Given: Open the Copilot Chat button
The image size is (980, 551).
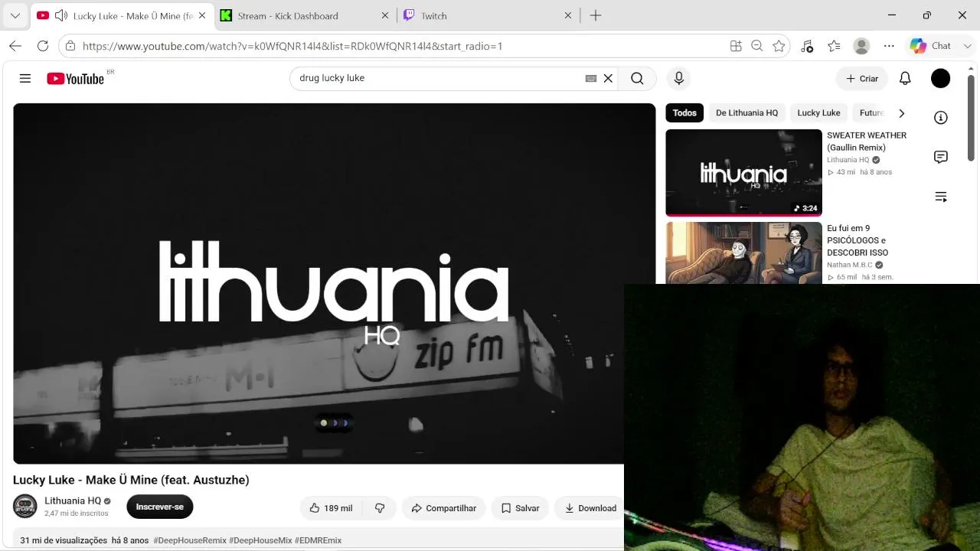Looking at the screenshot, I should click(x=931, y=46).
